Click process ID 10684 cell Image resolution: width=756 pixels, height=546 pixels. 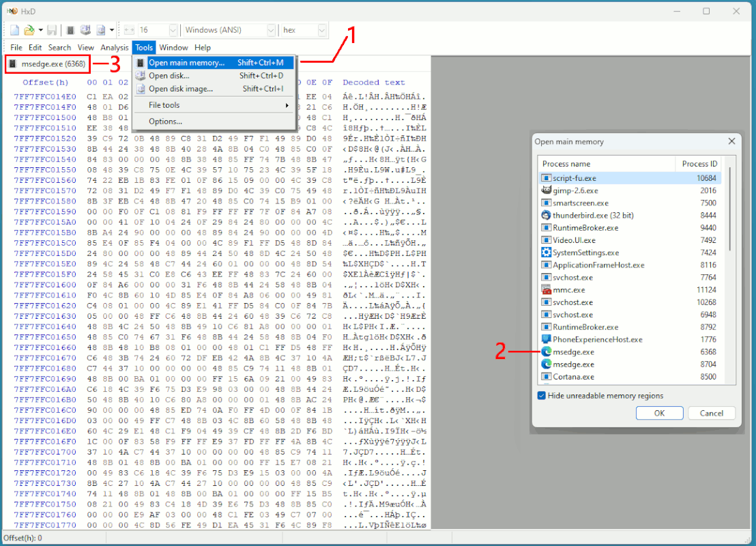tap(706, 178)
